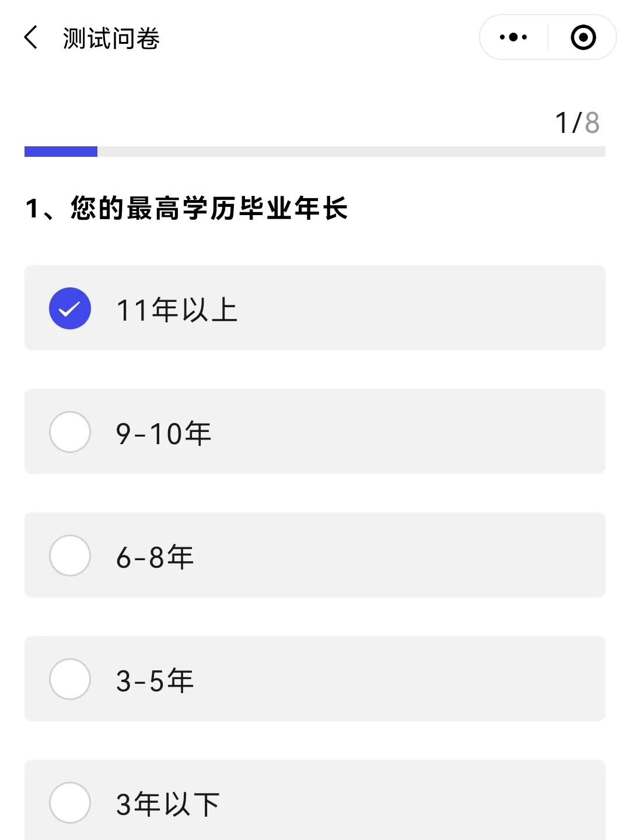
Task: Pick the 3年以下 radio circle
Action: (x=70, y=803)
